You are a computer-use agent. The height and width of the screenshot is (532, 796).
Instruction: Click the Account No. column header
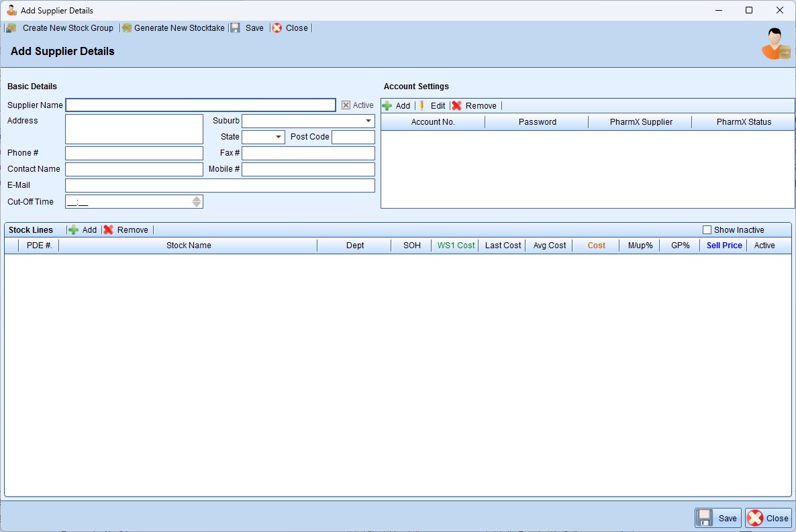[x=433, y=121]
